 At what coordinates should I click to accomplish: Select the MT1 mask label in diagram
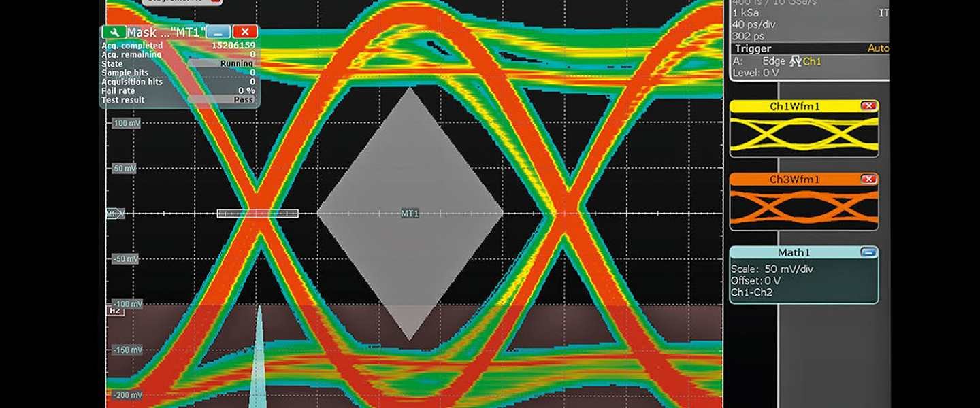(x=410, y=214)
